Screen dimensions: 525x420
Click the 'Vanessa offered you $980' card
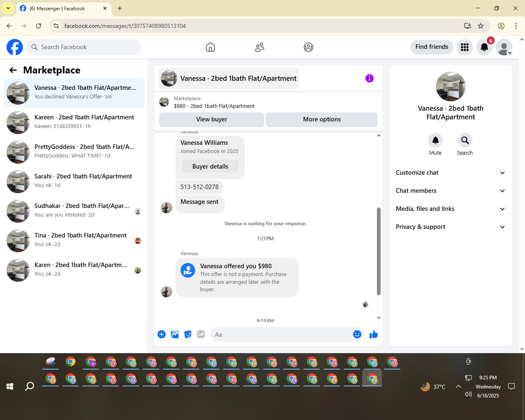click(x=237, y=277)
